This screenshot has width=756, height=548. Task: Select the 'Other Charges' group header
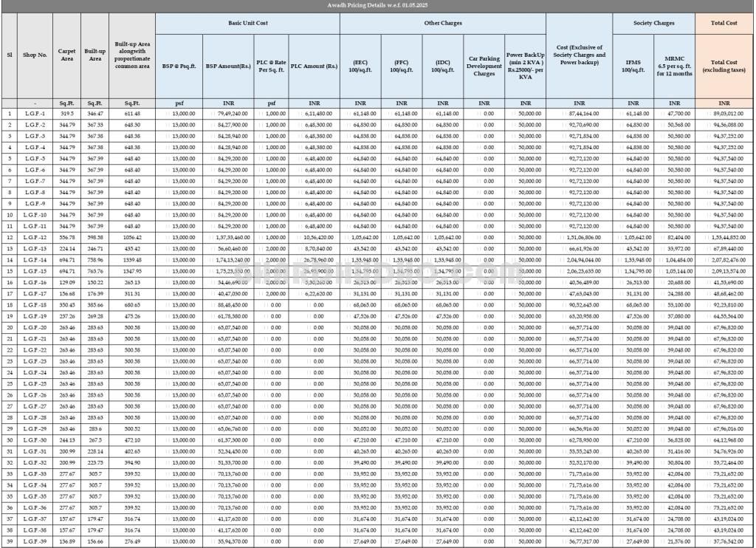[443, 23]
